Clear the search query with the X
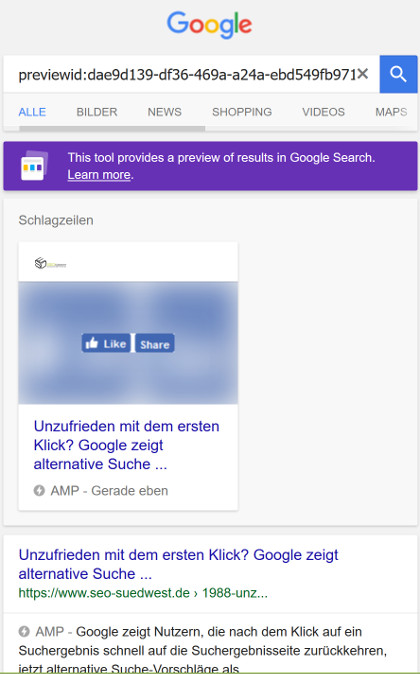Viewport: 420px width, 674px height. [x=363, y=74]
